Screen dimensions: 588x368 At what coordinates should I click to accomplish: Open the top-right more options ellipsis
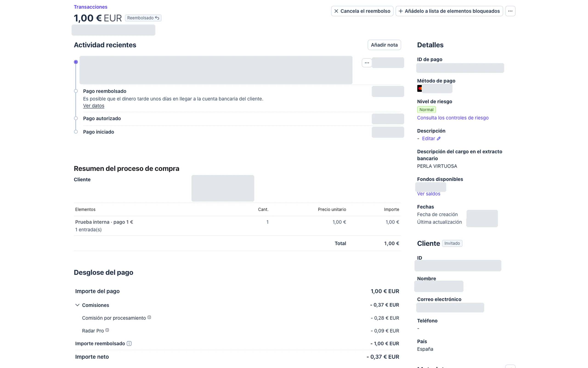510,11
